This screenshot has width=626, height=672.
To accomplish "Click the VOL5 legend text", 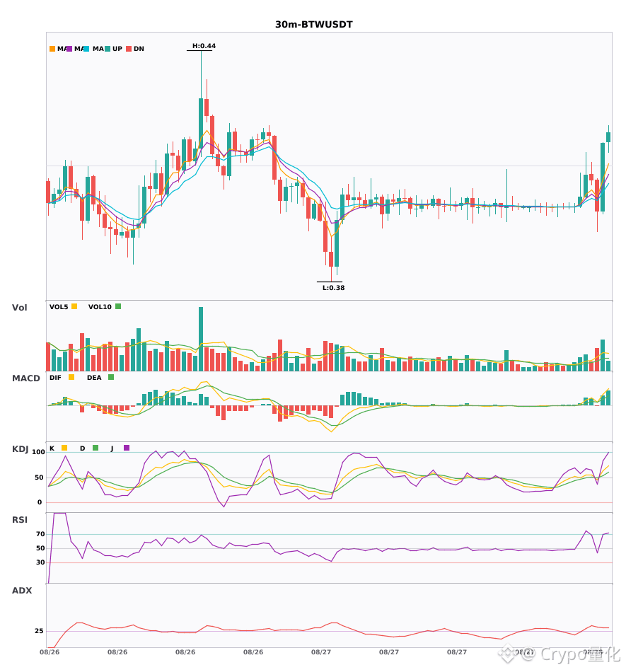I will tap(59, 307).
